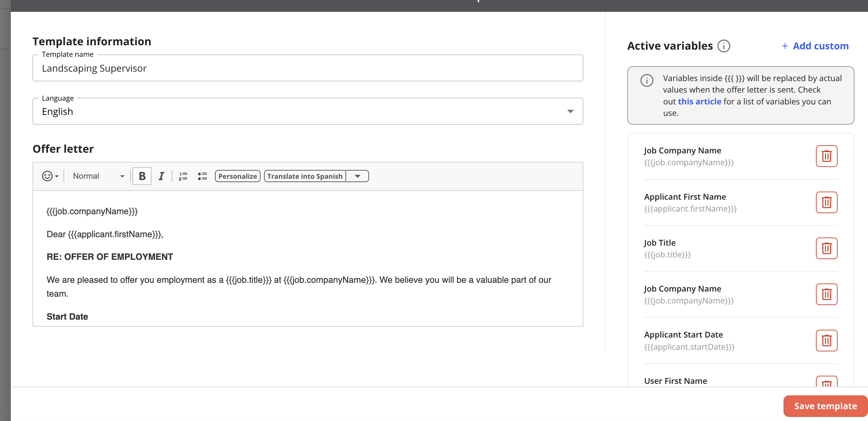868x421 pixels.
Task: Click Translate into Spanish
Action: click(x=305, y=176)
